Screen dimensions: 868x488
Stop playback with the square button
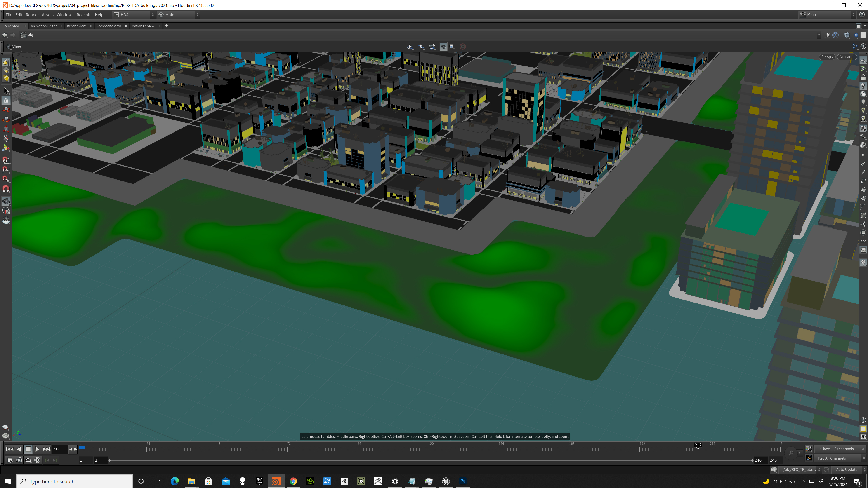tap(28, 449)
